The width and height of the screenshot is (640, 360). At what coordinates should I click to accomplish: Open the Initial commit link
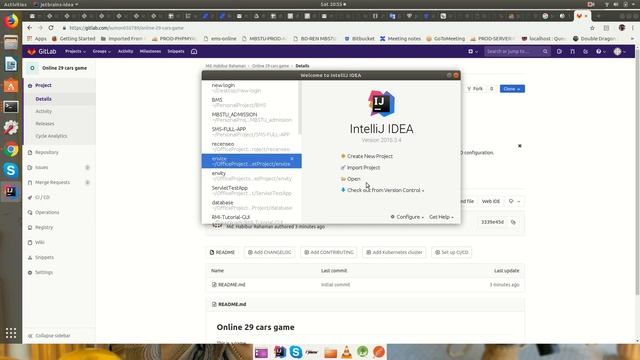[x=335, y=284]
